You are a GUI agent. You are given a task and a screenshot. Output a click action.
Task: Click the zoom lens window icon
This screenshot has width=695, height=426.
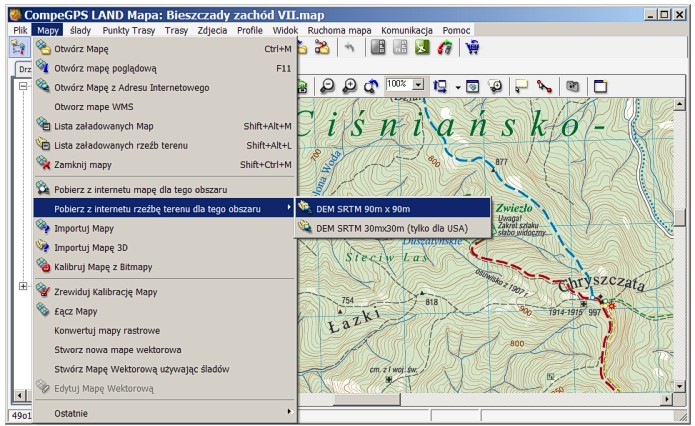495,86
